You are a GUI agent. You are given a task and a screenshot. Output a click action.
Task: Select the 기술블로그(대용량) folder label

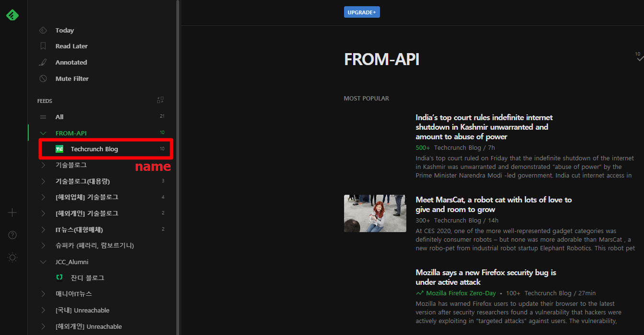[x=83, y=181]
